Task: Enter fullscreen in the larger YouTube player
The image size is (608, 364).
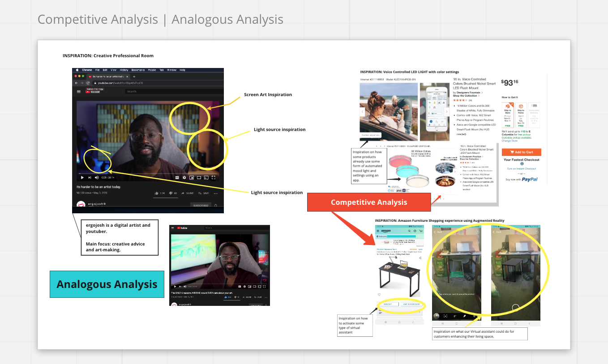Action: coord(214,178)
